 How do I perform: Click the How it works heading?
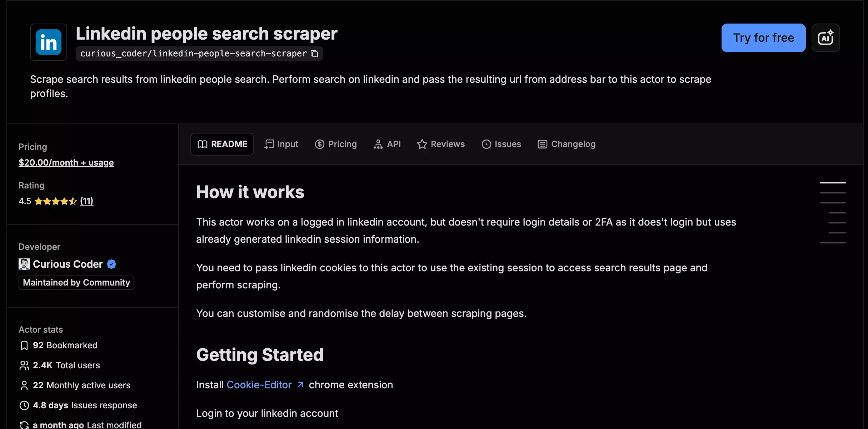[x=250, y=192]
